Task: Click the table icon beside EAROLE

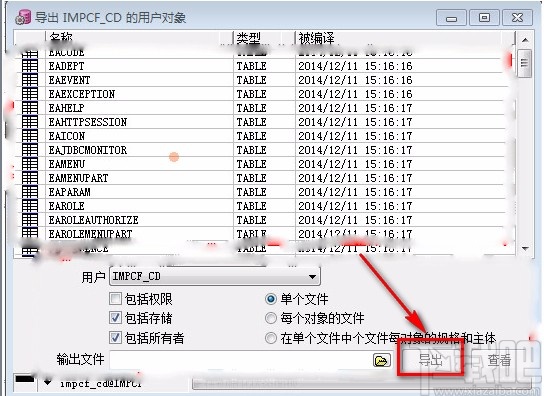Action: tap(30, 206)
